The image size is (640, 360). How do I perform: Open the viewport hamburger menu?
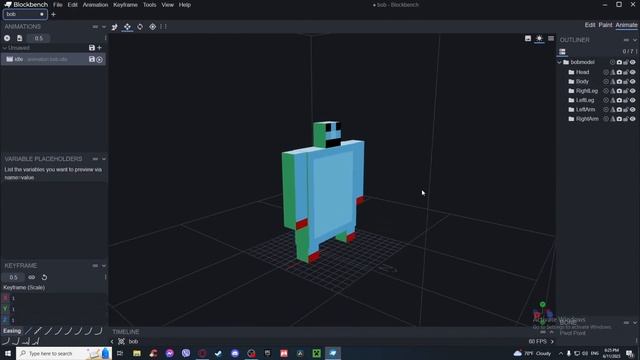[551, 38]
